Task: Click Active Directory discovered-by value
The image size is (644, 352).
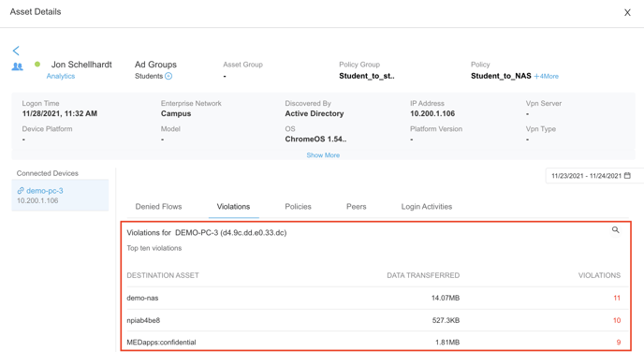Action: coord(315,114)
